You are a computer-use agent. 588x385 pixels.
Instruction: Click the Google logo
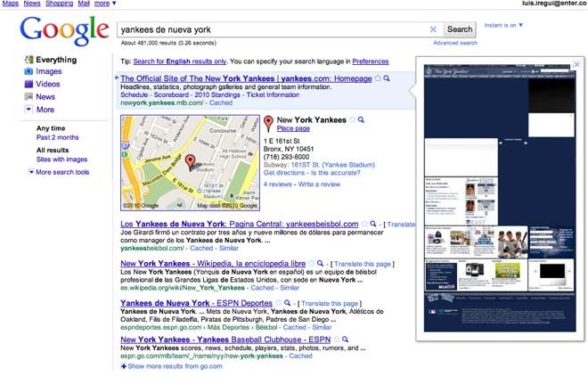click(64, 31)
